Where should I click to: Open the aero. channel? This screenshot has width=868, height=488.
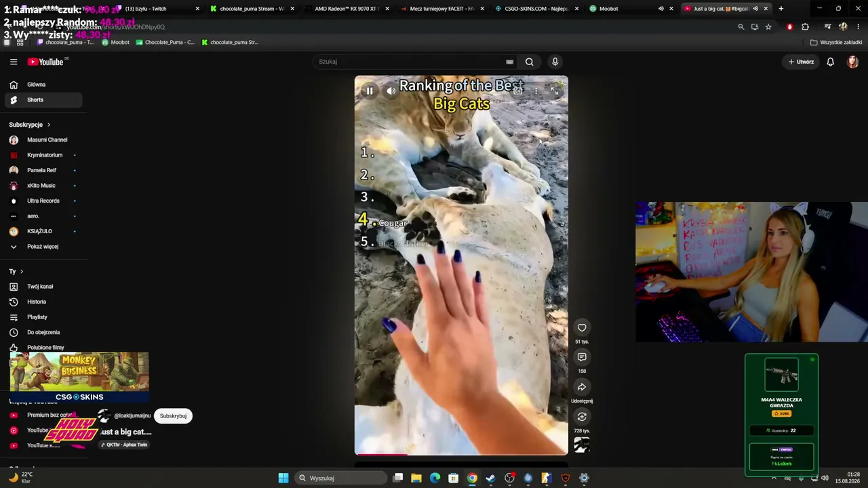click(x=44, y=216)
